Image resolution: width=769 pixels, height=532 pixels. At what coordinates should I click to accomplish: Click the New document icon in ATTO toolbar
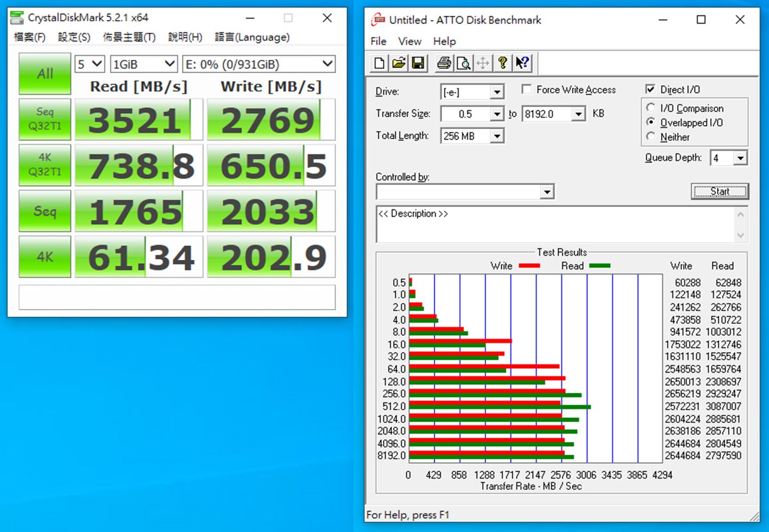click(379, 63)
